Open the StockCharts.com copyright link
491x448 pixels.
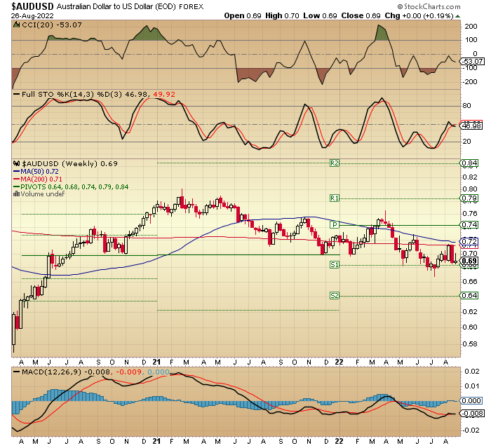[x=429, y=6]
